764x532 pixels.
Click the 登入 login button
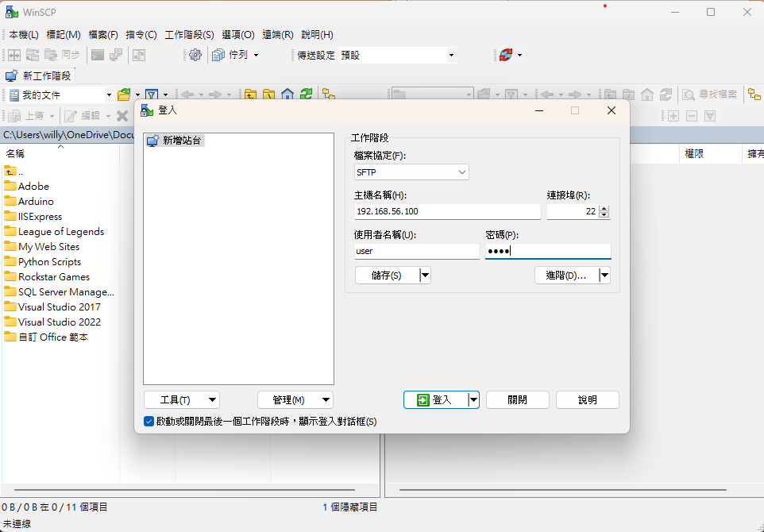pyautogui.click(x=435, y=400)
